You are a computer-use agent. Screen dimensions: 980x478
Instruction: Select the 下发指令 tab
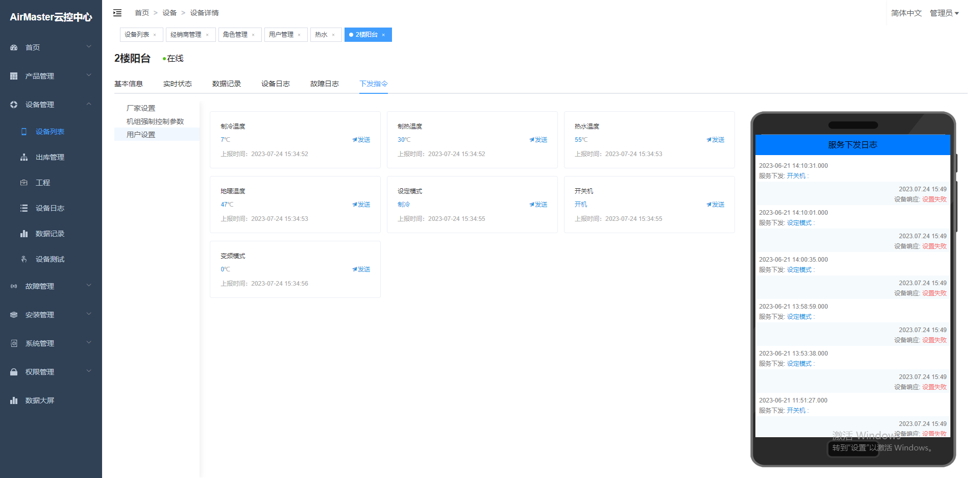point(374,84)
